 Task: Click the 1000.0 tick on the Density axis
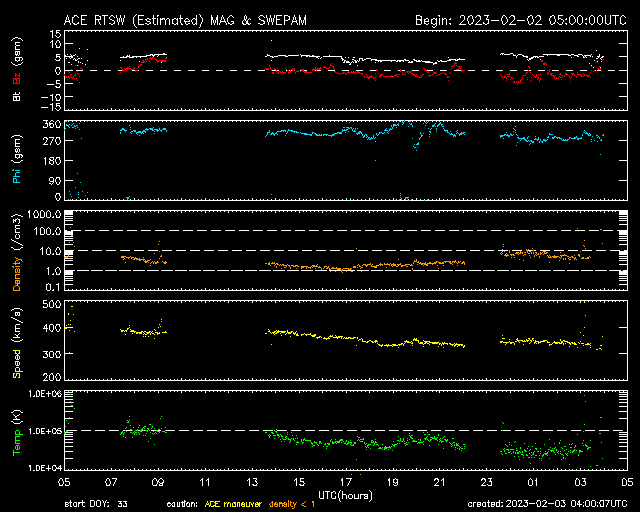[x=45, y=215]
